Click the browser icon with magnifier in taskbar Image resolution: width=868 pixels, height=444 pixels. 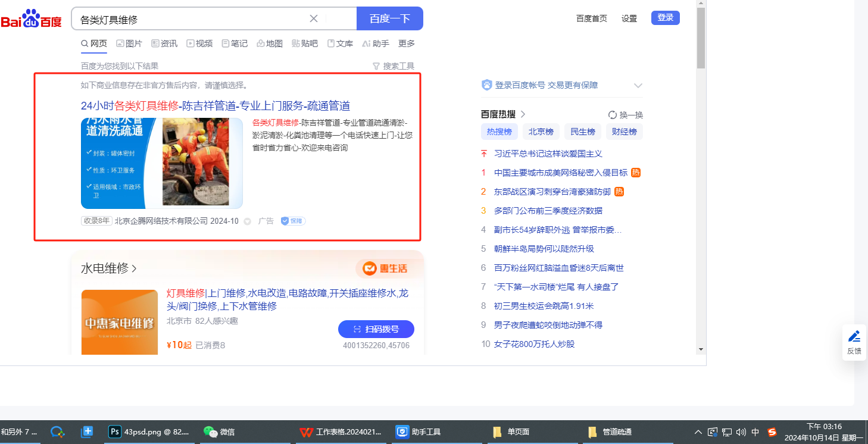tap(57, 432)
